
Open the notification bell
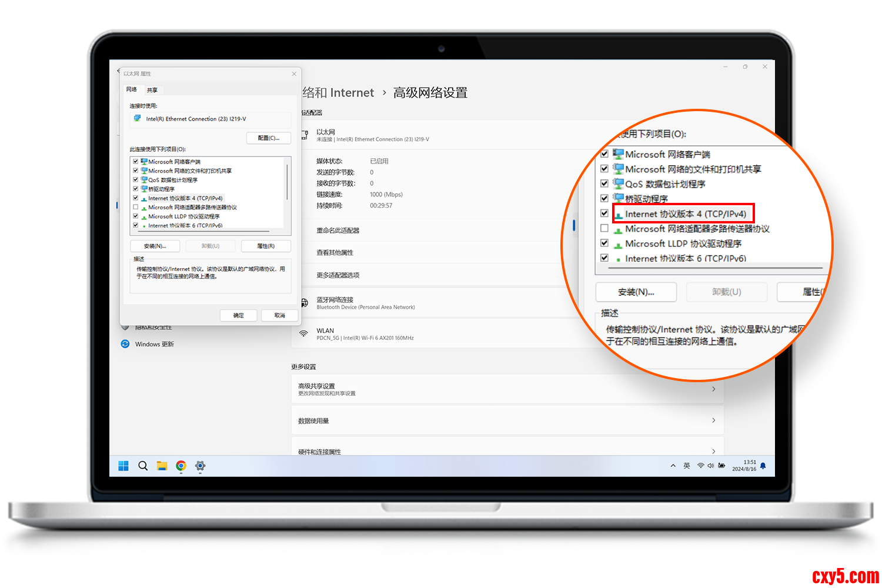[x=763, y=466]
